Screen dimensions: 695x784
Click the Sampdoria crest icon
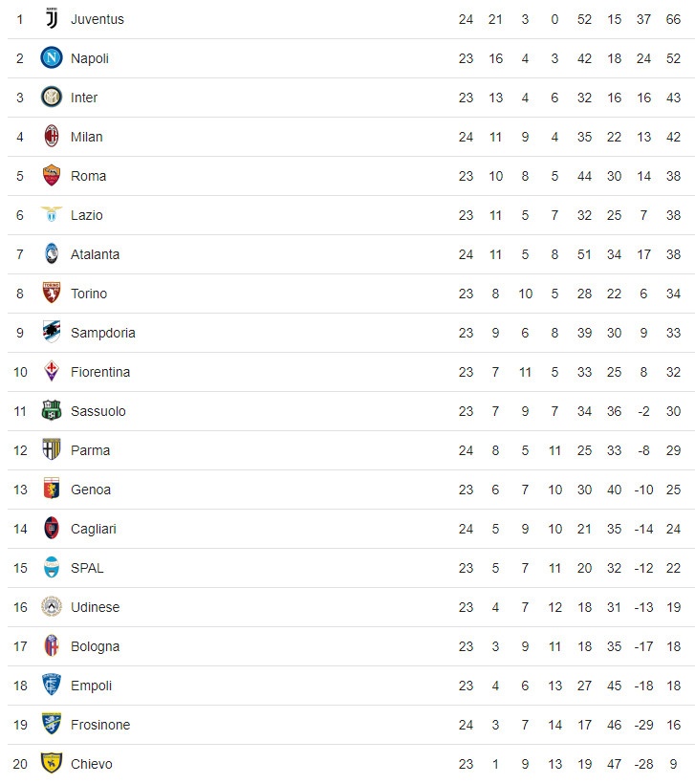52,333
